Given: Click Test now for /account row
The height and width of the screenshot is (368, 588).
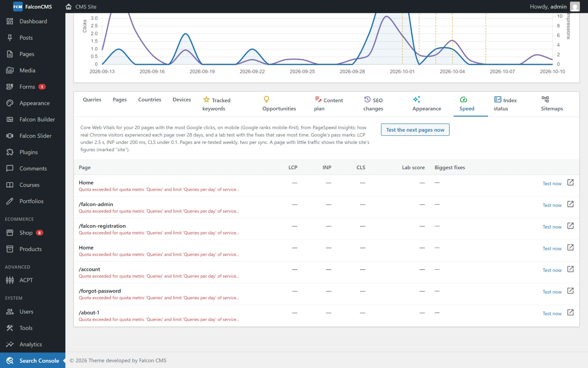Looking at the screenshot, I should (x=552, y=270).
